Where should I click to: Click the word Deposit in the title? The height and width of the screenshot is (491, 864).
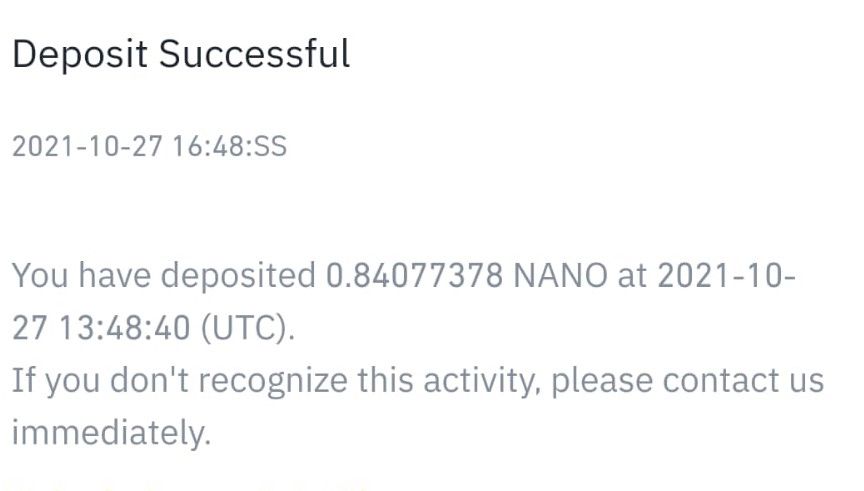[80, 54]
